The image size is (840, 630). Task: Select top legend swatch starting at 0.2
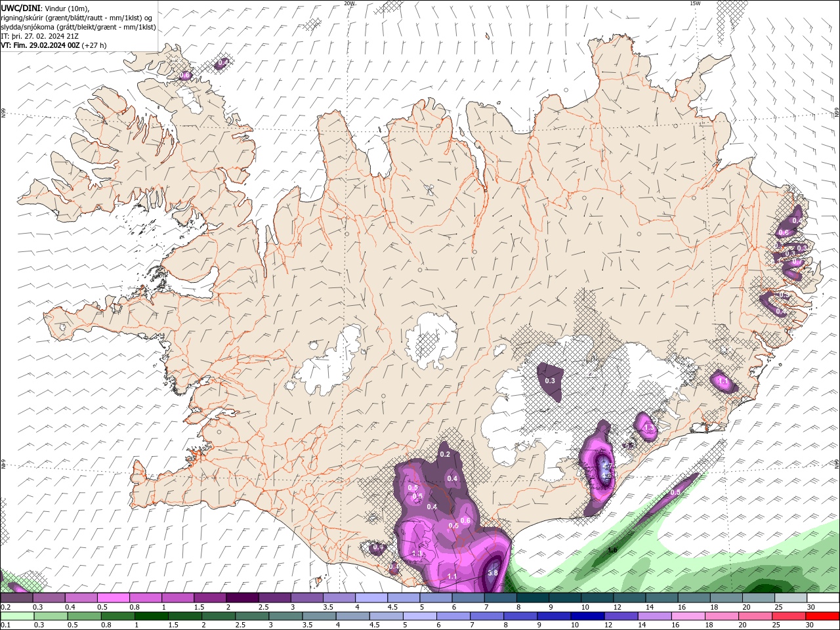(16, 598)
